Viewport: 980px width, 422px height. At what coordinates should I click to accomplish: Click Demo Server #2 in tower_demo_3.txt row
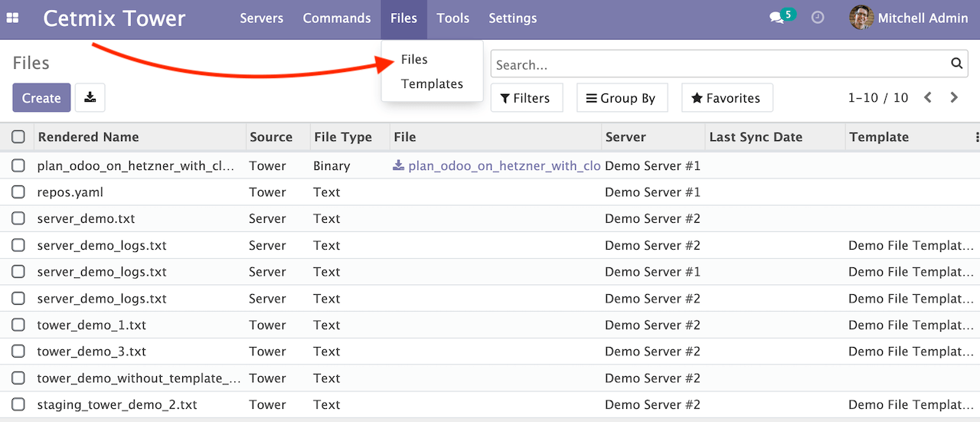pos(652,352)
